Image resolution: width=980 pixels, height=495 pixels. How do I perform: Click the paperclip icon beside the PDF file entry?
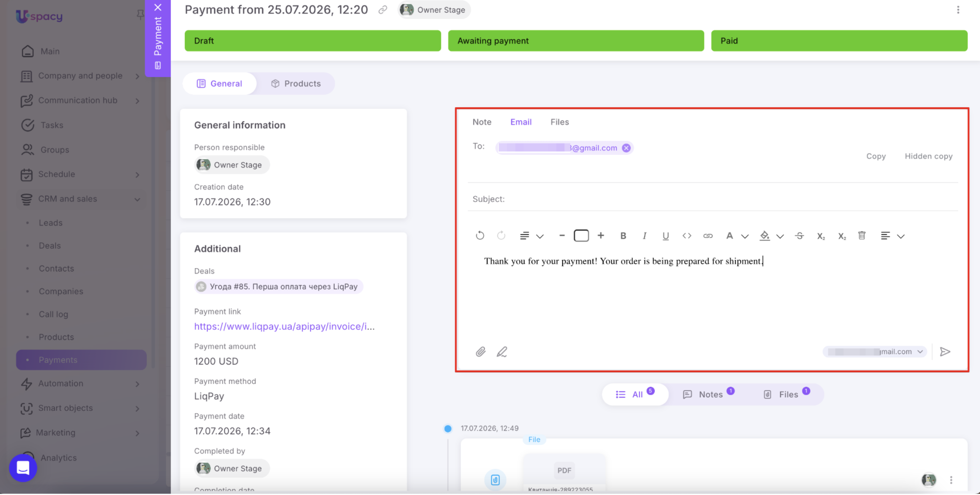point(495,480)
